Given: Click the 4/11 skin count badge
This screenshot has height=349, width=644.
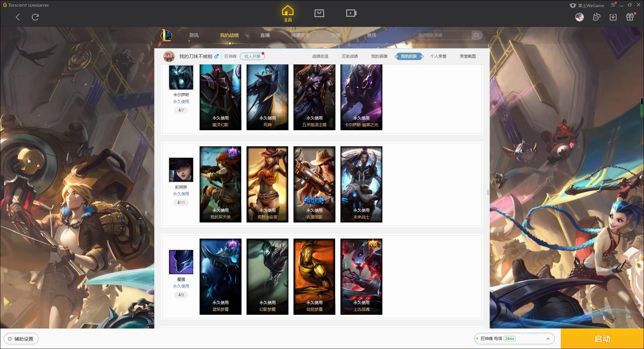Looking at the screenshot, I should [x=181, y=202].
